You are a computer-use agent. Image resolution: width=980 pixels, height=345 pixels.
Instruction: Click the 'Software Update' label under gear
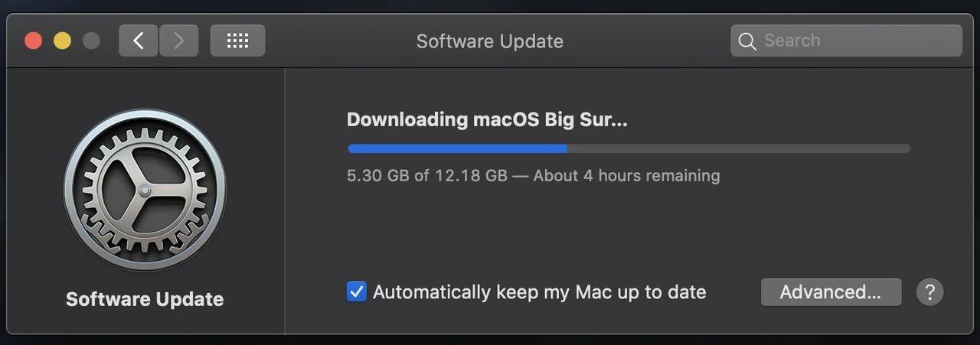145,299
